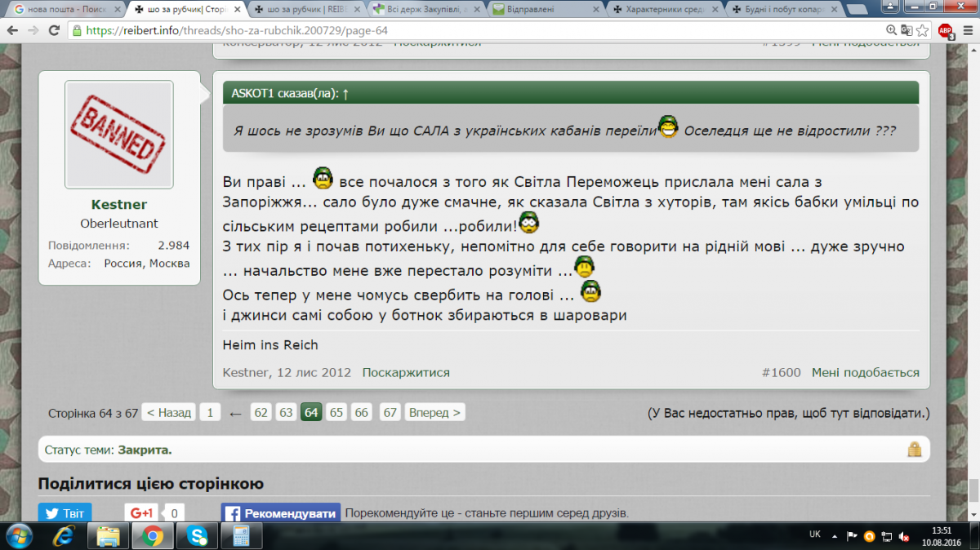Click the Kestner author link in the post footer

tap(247, 372)
